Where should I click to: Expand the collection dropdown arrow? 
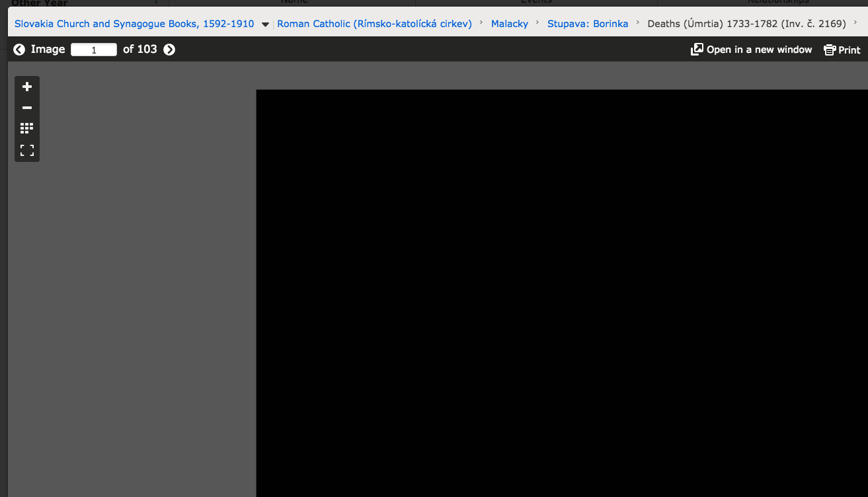(x=265, y=24)
